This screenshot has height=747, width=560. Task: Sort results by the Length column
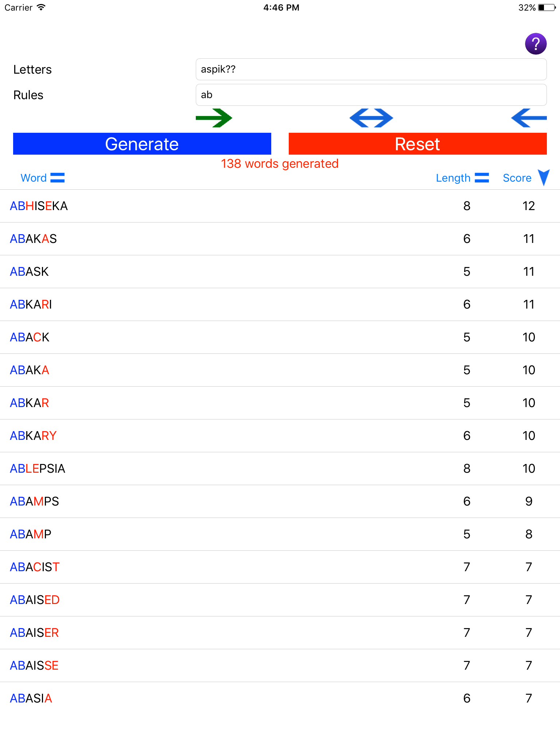(x=454, y=178)
